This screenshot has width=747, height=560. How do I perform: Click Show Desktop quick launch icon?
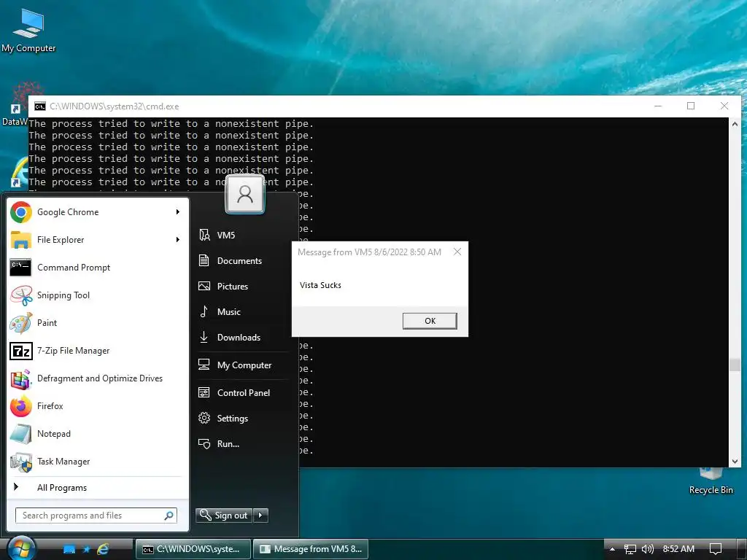69,549
